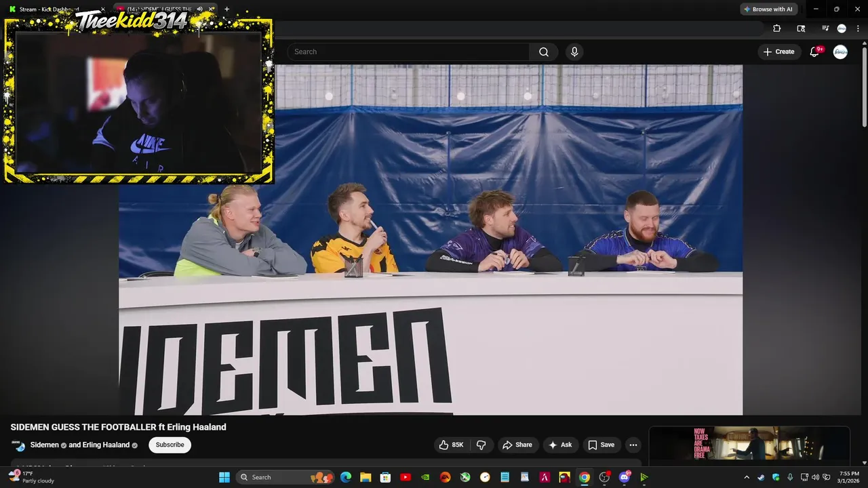
Task: Open Xbox app from taskbar
Action: tap(465, 477)
